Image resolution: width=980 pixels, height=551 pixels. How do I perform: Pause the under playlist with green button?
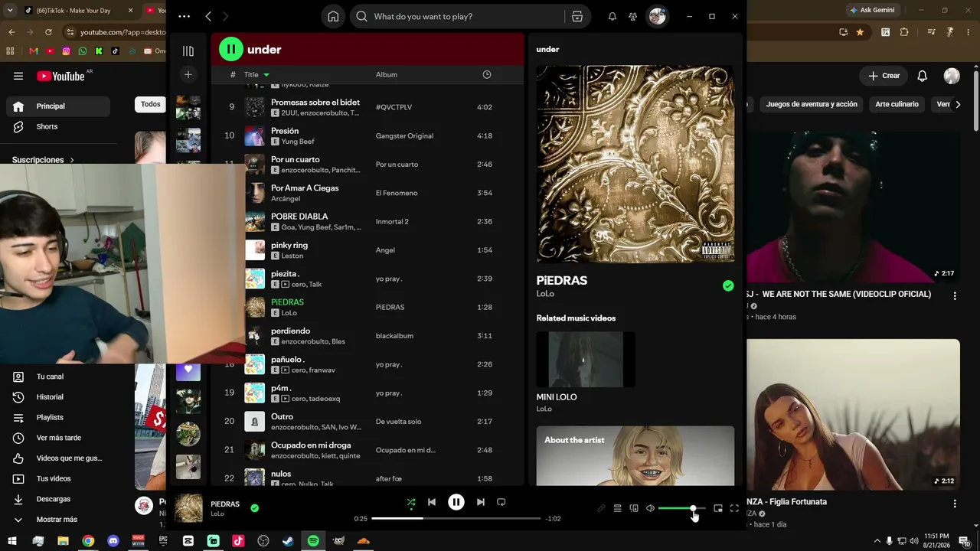[230, 49]
